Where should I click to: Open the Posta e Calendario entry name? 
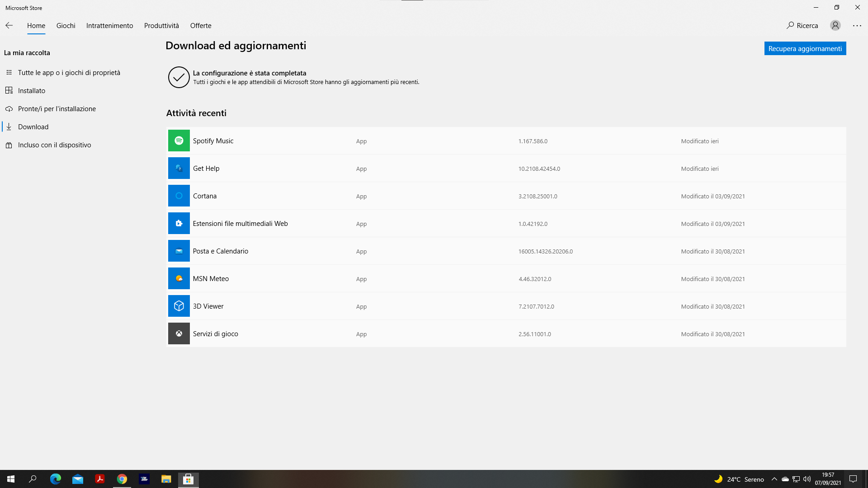pyautogui.click(x=221, y=251)
